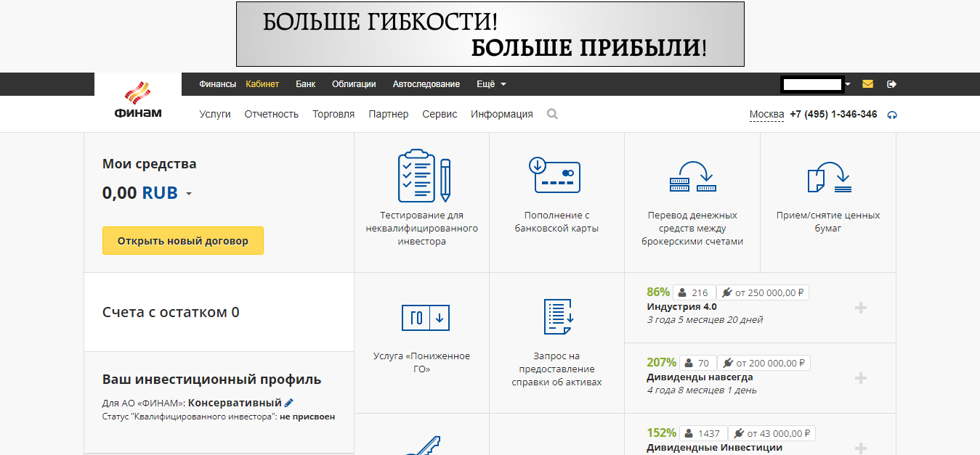Click the bank card top-up icon
This screenshot has width=980, height=455.
(556, 176)
